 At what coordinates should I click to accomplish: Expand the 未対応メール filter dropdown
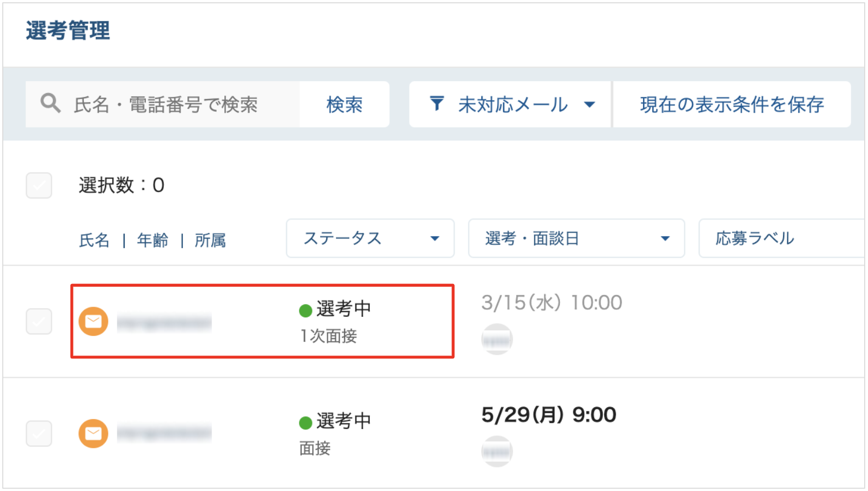[x=510, y=105]
